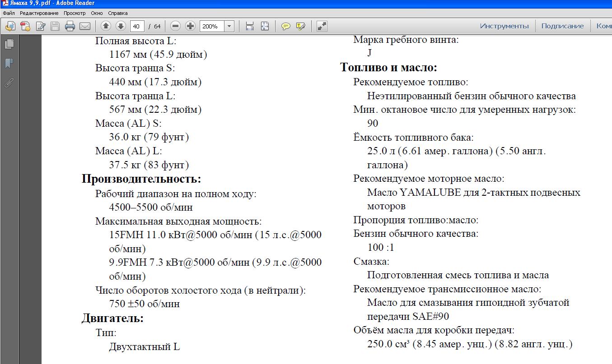This screenshot has width=612, height=364.
Task: Click the Print document icon
Action: pos(70,26)
